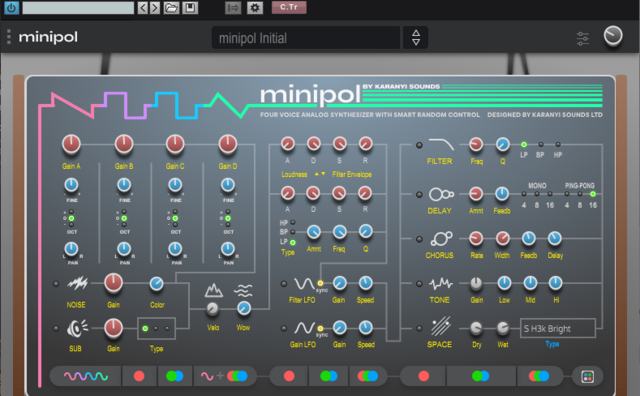Enable the CHORUS effect toggle
The height and width of the screenshot is (396, 640).
(419, 239)
